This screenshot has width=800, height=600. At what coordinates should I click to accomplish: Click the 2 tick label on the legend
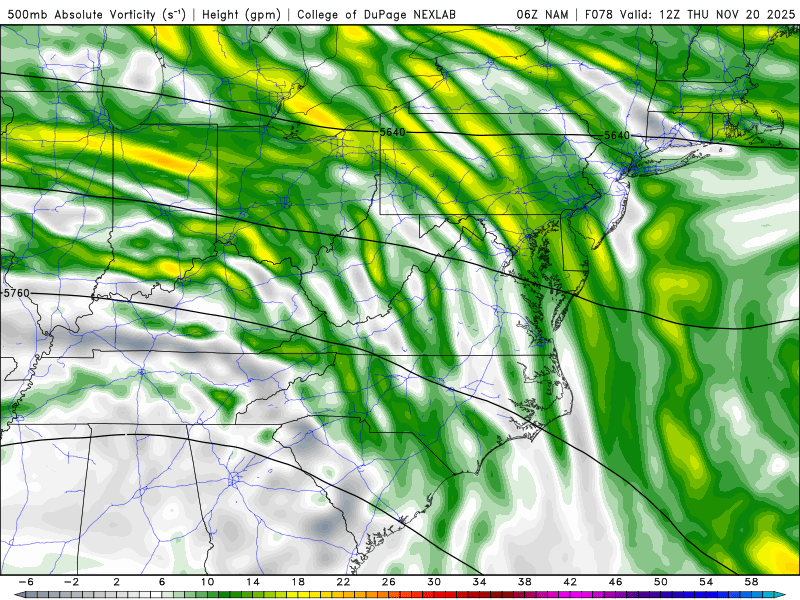click(x=117, y=582)
